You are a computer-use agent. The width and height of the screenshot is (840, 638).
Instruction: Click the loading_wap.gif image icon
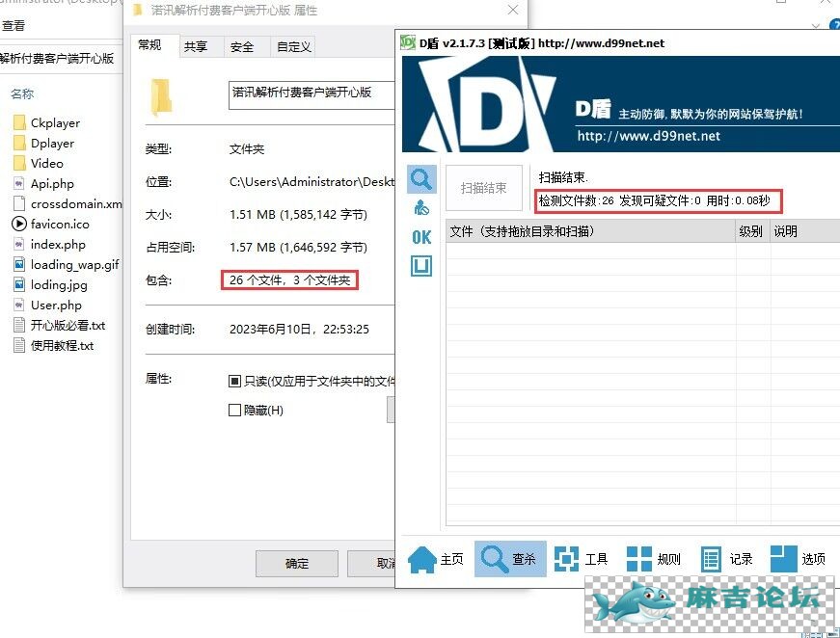coord(19,264)
